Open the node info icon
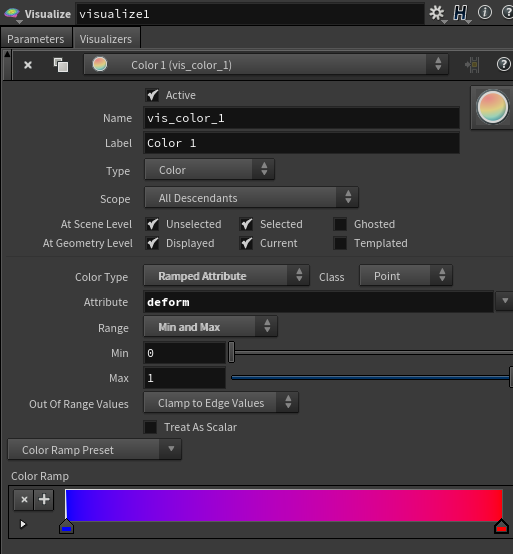The image size is (513, 554). pos(485,13)
